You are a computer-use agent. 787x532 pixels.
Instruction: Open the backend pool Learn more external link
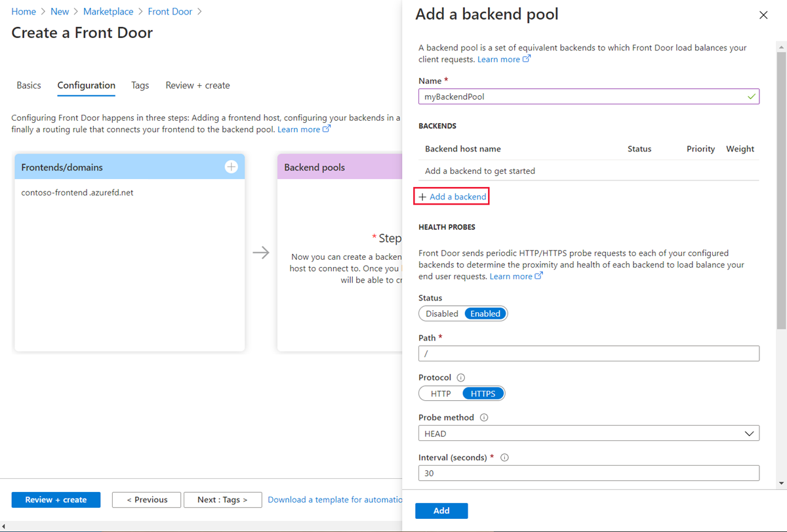[x=499, y=58]
